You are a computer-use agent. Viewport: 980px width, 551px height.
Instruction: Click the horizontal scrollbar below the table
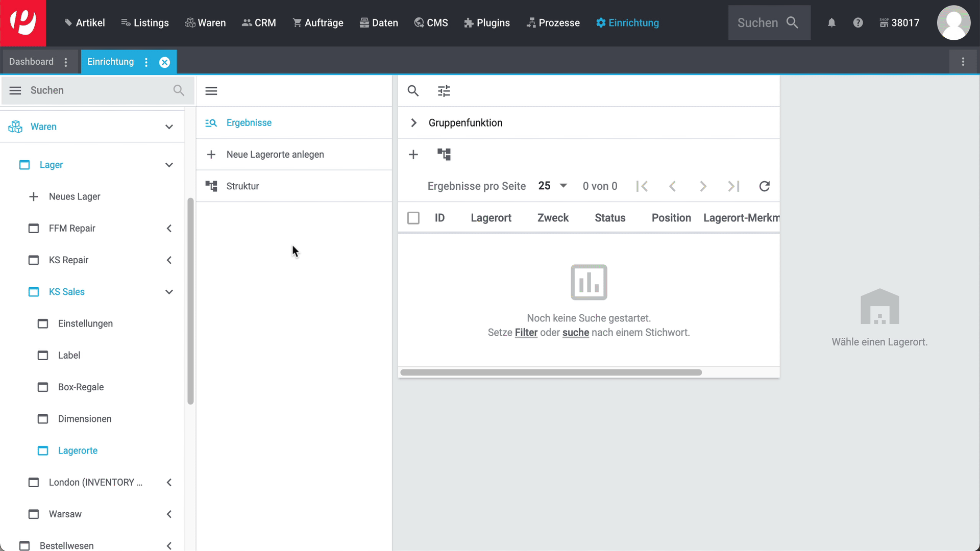(551, 372)
